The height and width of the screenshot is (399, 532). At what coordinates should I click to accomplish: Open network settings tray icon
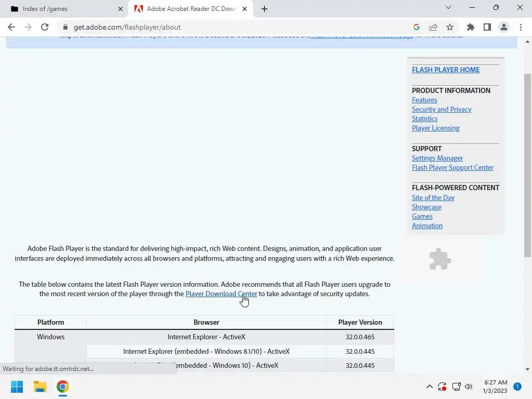click(456, 387)
